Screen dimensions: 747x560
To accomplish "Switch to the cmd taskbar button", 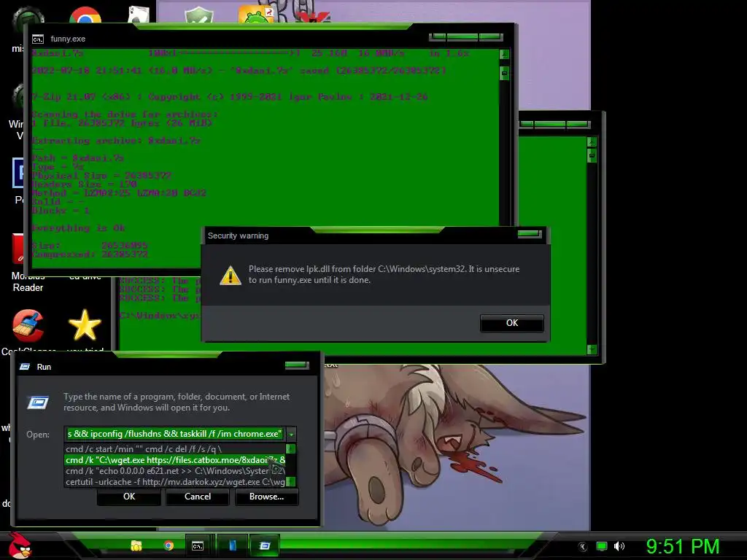I will tap(198, 545).
